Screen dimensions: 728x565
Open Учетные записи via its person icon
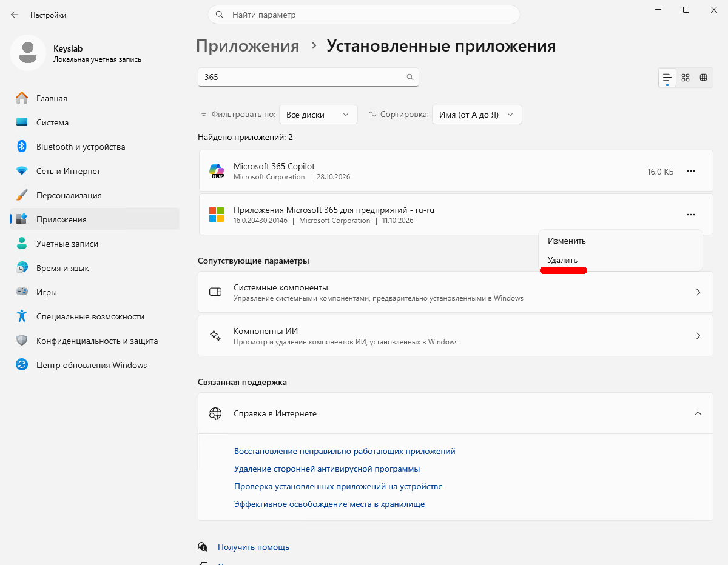point(22,244)
